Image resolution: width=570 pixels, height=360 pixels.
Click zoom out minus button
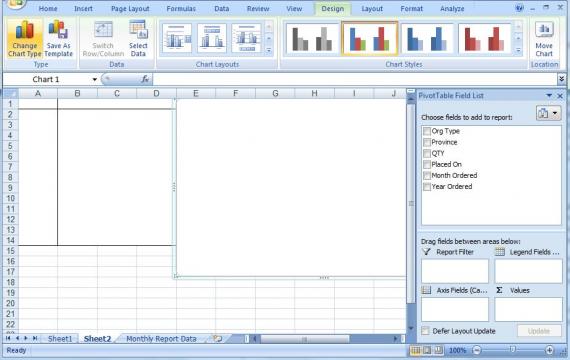pos(477,350)
